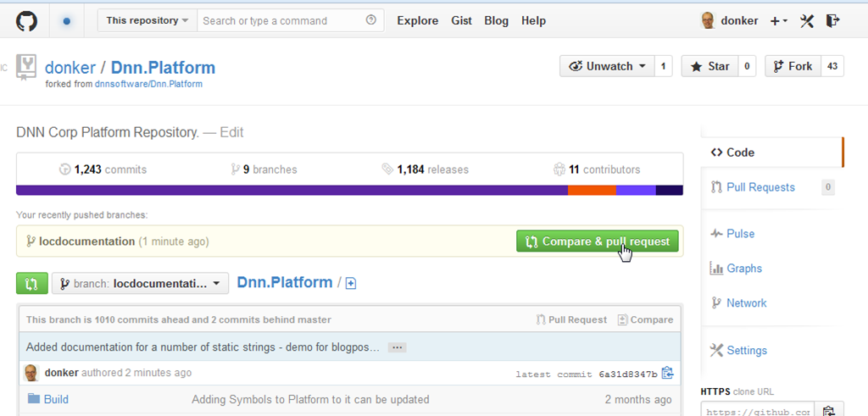Expand the Unwatch dropdown button
Screen dimensions: 868x416
[x=607, y=66]
